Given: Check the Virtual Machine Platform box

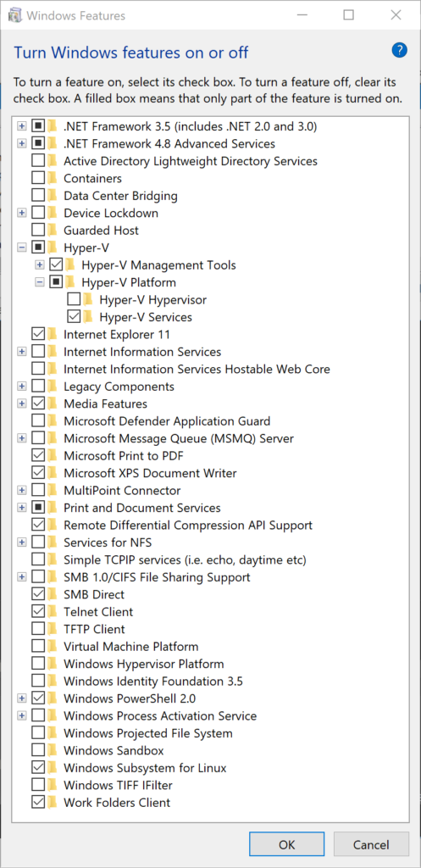Looking at the screenshot, I should (x=38, y=647).
